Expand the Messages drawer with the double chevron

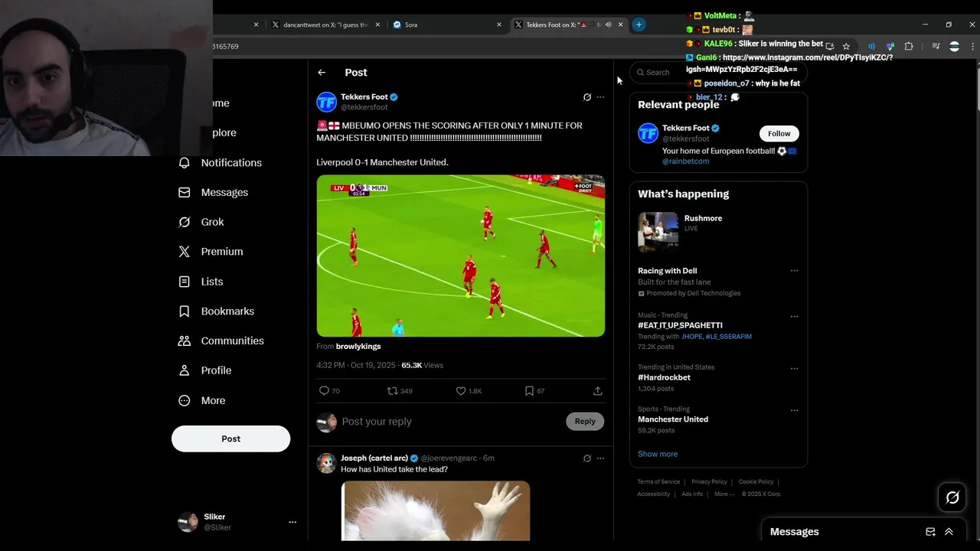click(949, 532)
